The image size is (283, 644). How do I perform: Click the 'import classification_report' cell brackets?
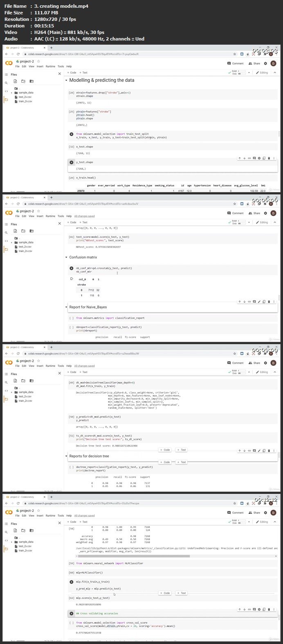[72, 318]
